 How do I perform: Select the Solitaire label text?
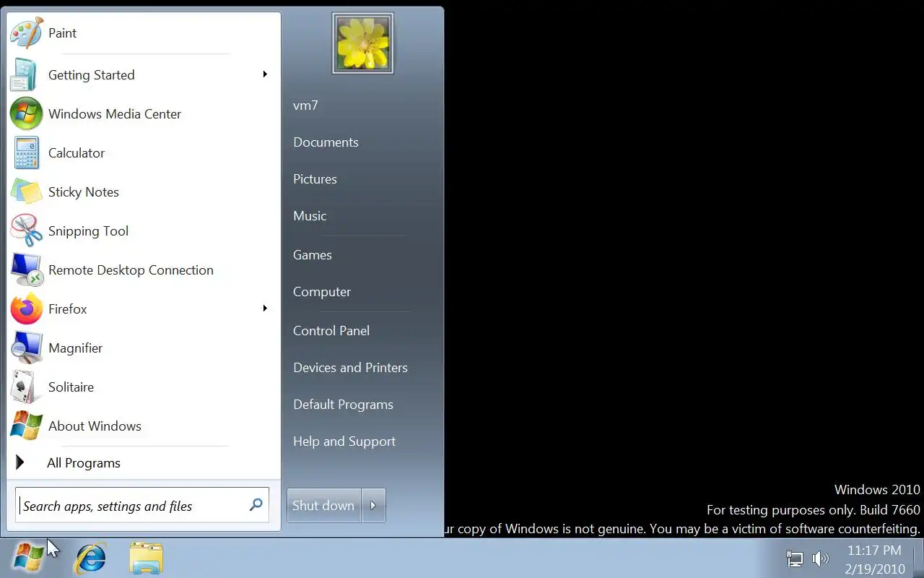point(71,387)
